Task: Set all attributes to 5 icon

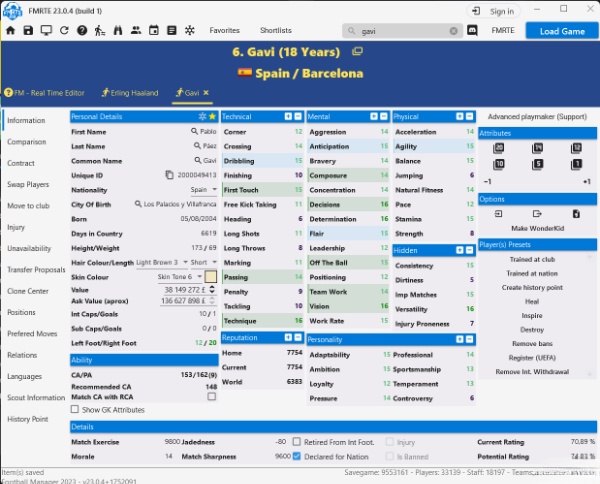Action: click(x=537, y=165)
